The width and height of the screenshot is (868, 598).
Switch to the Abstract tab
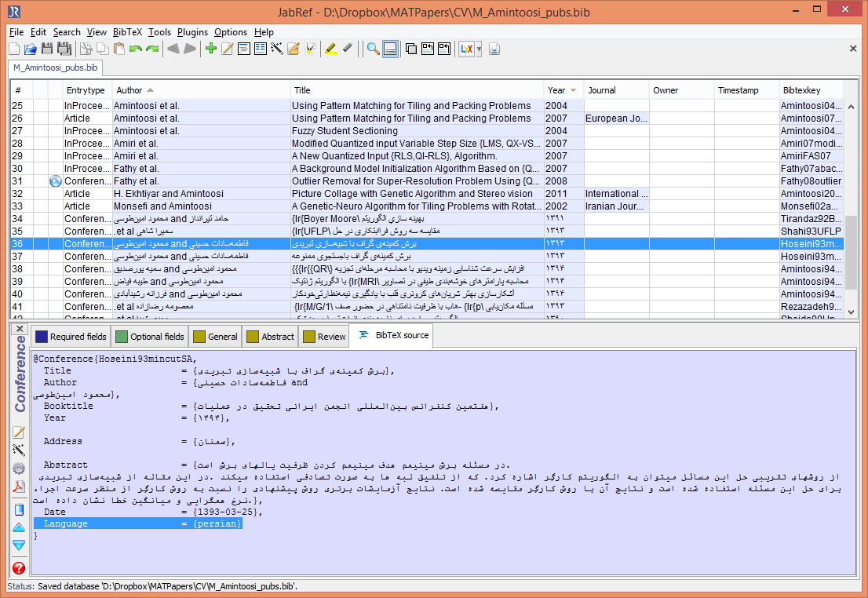click(x=270, y=337)
